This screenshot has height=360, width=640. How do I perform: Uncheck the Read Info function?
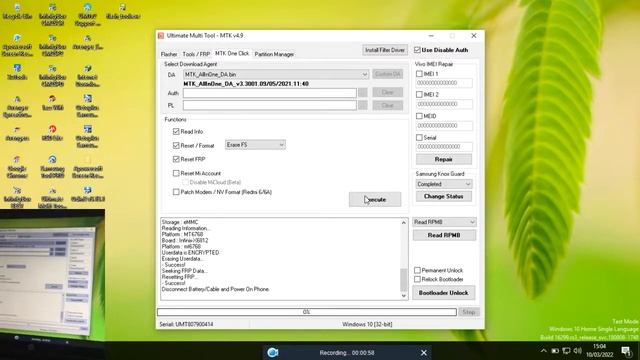(176, 131)
